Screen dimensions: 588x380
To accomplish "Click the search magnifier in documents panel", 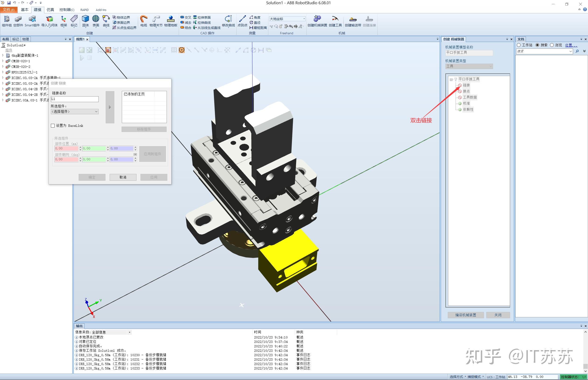I will pos(577,51).
